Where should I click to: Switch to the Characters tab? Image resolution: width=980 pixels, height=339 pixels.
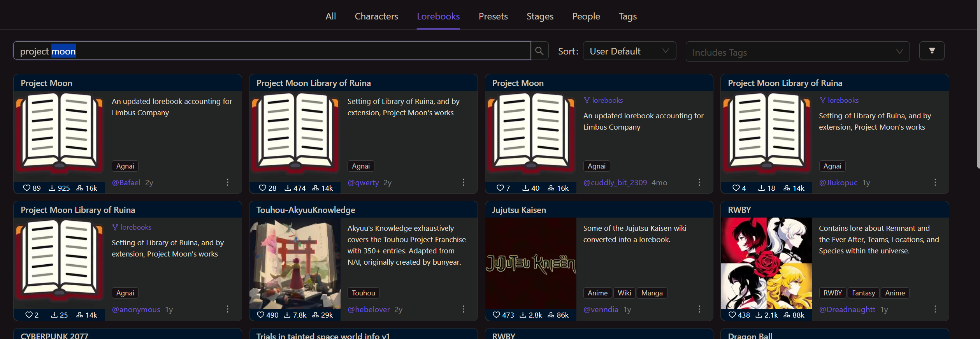376,16
